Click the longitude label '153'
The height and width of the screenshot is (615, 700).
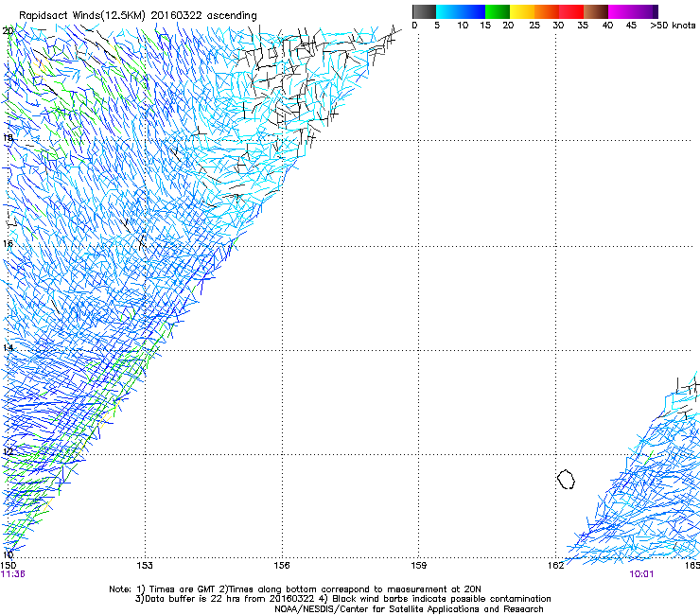click(x=145, y=566)
